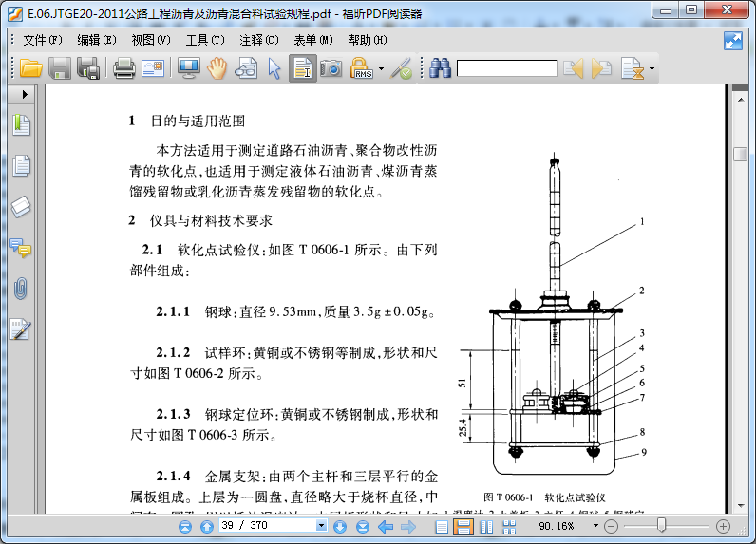
Task: Toggle the Select Text tool
Action: pyautogui.click(x=302, y=68)
